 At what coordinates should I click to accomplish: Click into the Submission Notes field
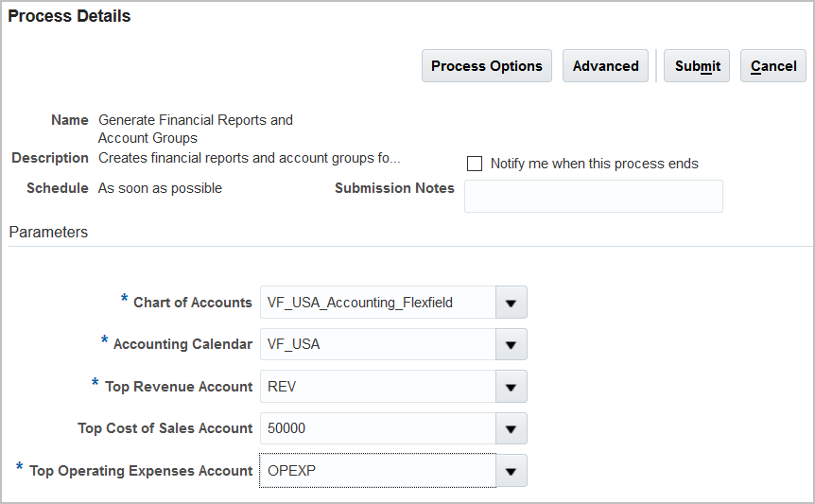pyautogui.click(x=593, y=196)
